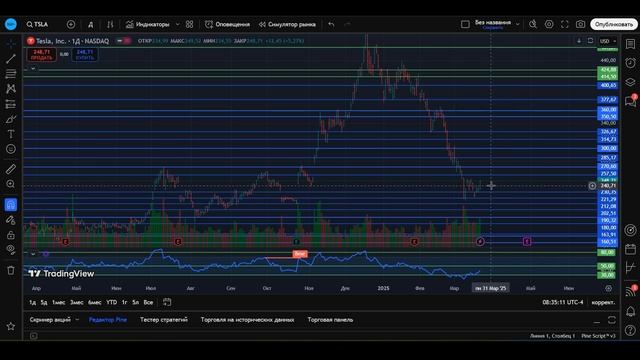Open the chart layout selector square icon

(x=465, y=24)
